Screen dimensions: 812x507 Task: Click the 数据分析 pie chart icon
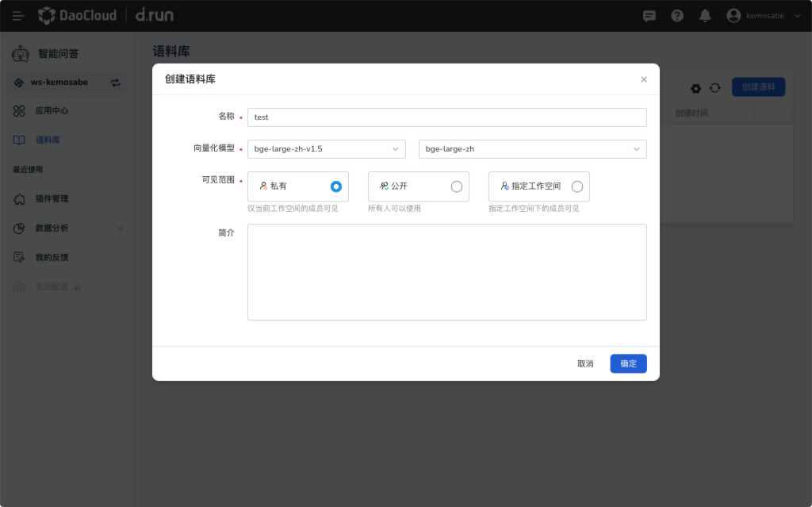[19, 228]
